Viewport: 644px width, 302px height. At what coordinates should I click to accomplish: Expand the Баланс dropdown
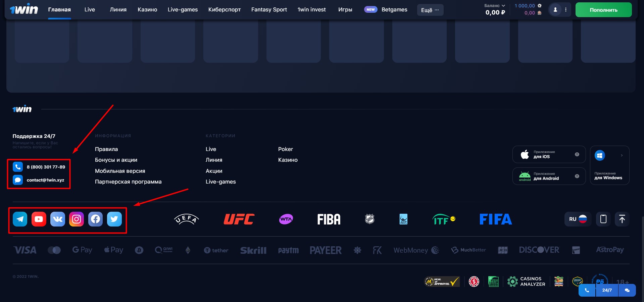click(495, 6)
